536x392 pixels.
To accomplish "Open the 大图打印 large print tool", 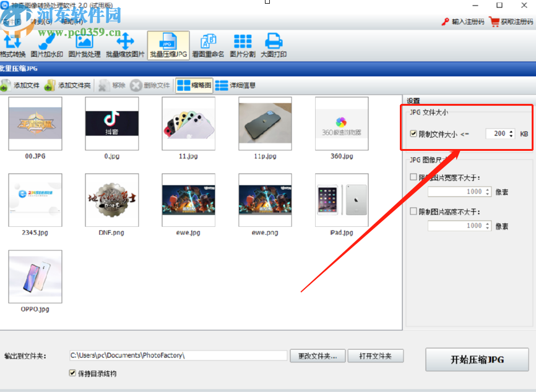I will pos(274,45).
